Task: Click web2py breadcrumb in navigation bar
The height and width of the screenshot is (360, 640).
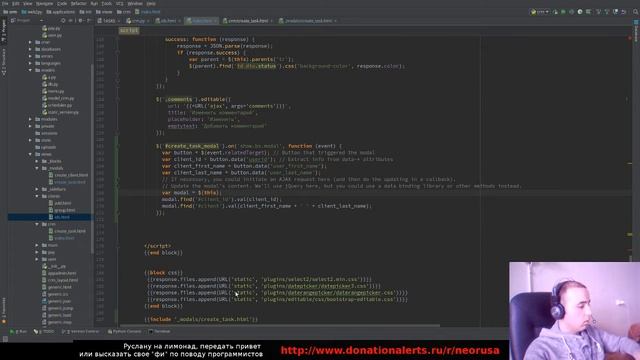Action: 32,12
